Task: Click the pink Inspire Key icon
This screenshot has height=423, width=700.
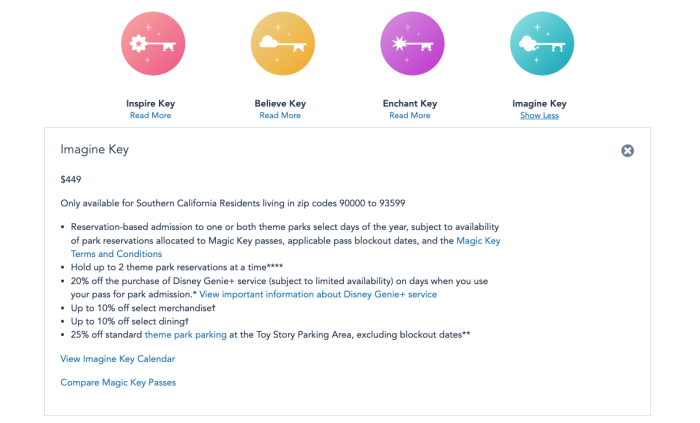Action: pos(149,43)
